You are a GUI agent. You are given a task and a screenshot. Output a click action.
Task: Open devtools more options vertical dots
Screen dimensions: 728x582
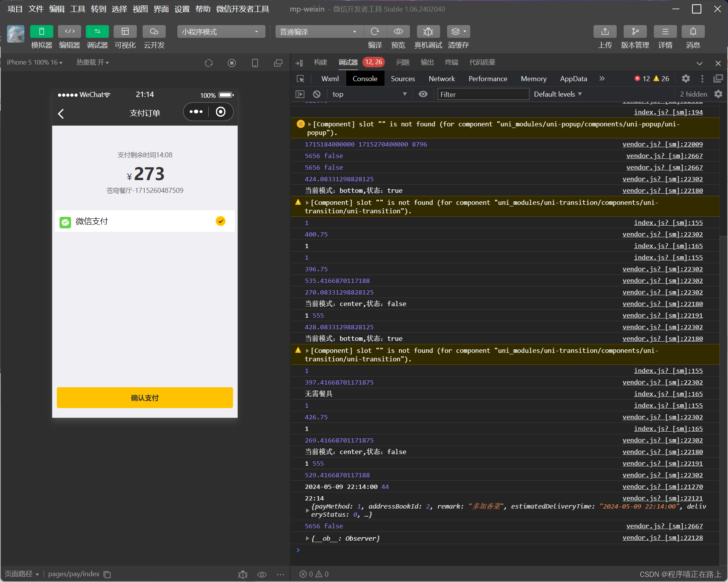[x=702, y=78]
